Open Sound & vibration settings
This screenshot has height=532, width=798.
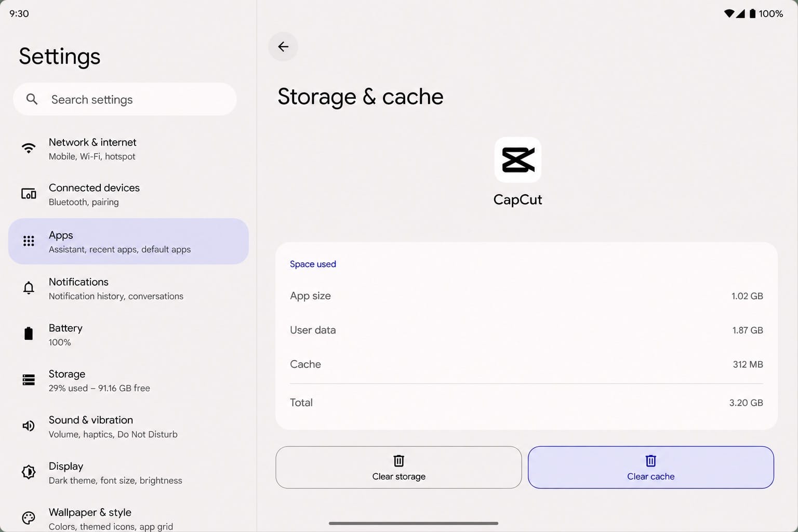[x=128, y=427]
